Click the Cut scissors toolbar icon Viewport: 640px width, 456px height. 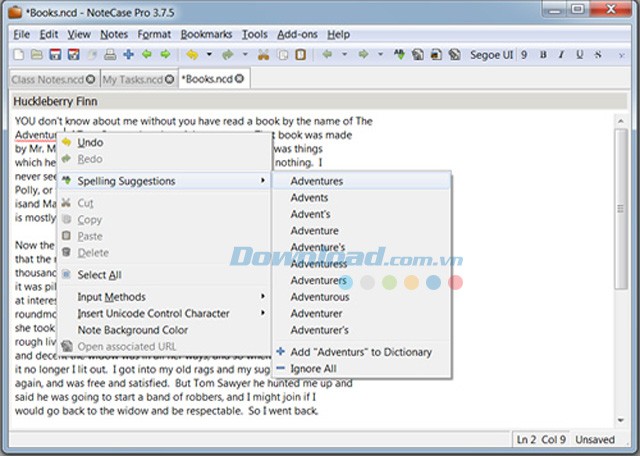[264, 54]
